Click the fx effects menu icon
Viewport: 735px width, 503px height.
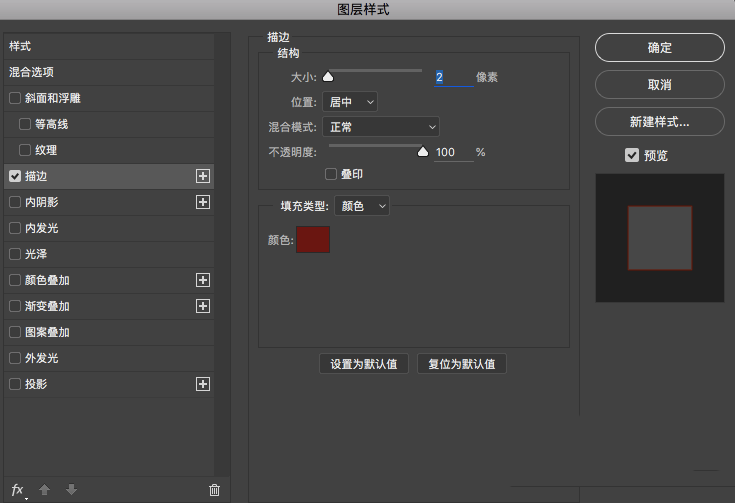coord(17,489)
